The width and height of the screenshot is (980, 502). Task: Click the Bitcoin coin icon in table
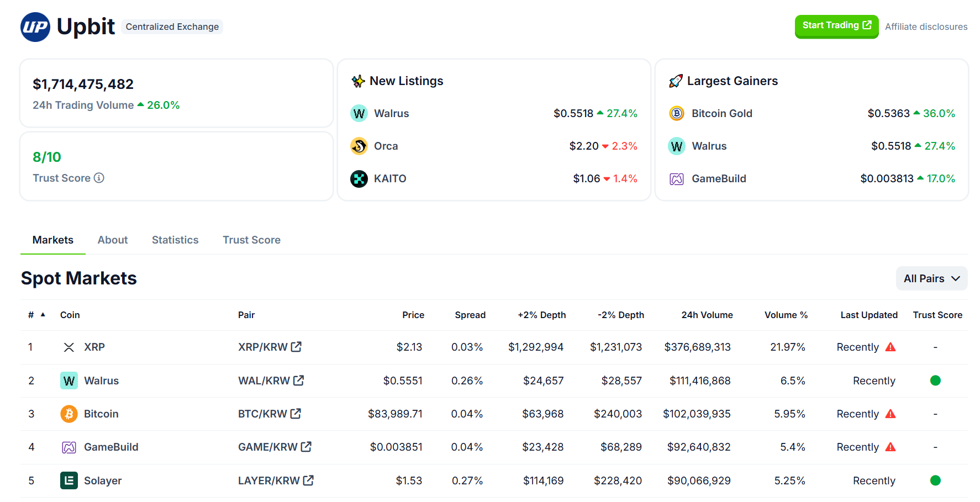(69, 414)
